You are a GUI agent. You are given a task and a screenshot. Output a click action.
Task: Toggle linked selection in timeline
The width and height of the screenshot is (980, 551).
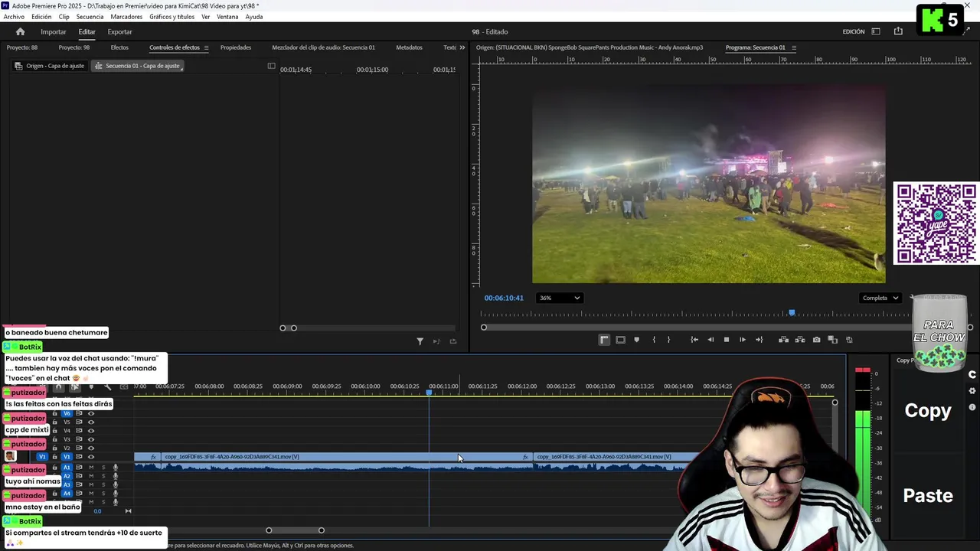(75, 386)
